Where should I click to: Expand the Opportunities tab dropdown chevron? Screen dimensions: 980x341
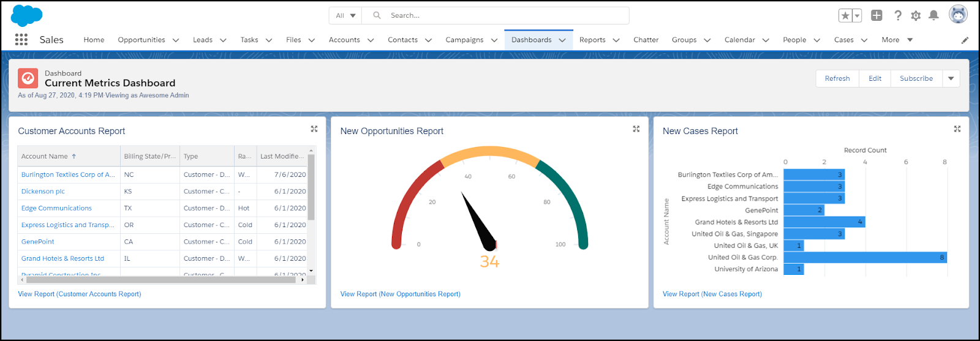click(176, 40)
